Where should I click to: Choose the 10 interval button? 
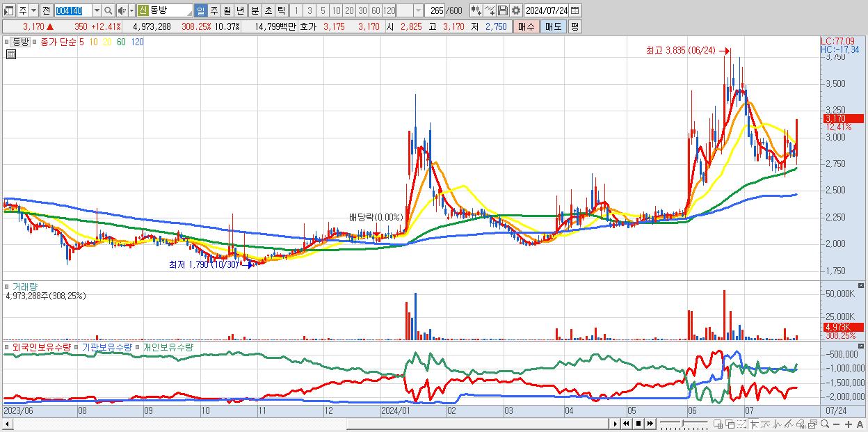pos(336,11)
